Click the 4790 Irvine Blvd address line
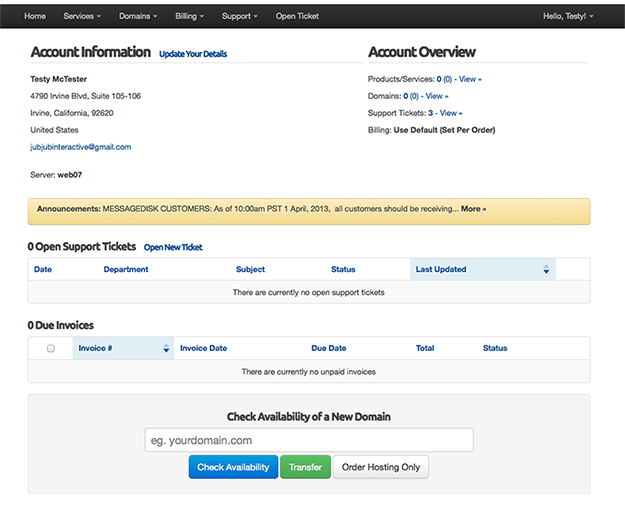The width and height of the screenshot is (625, 506). pyautogui.click(x=85, y=96)
